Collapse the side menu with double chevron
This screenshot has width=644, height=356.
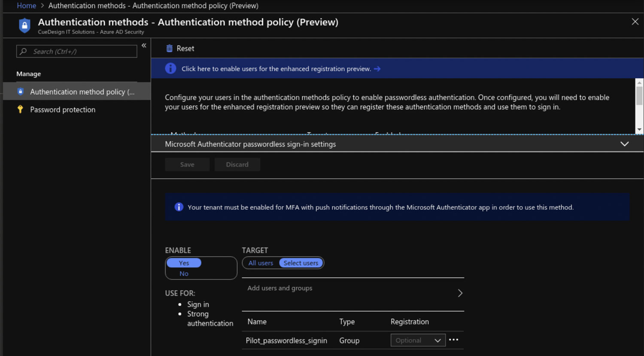point(144,46)
